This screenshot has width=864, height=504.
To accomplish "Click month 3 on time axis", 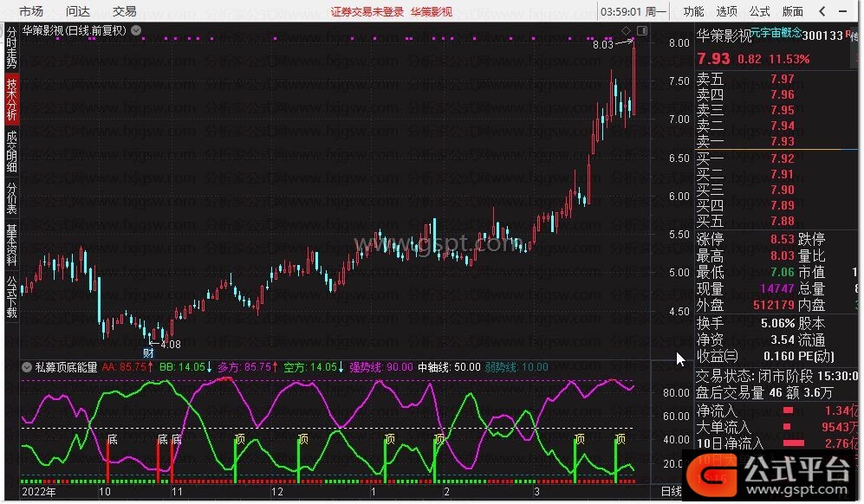I will 536,491.
